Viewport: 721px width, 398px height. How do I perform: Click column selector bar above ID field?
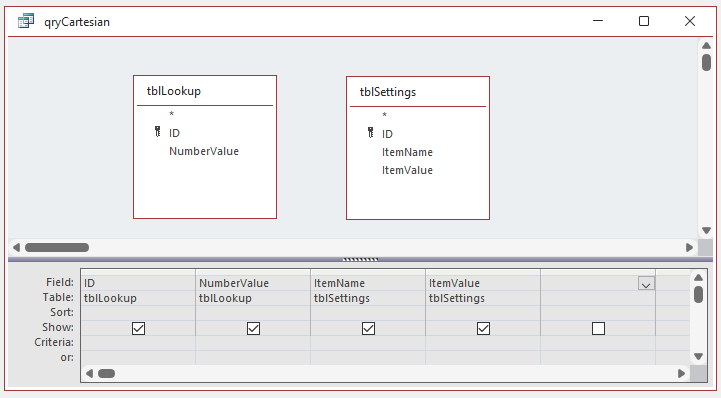click(138, 272)
